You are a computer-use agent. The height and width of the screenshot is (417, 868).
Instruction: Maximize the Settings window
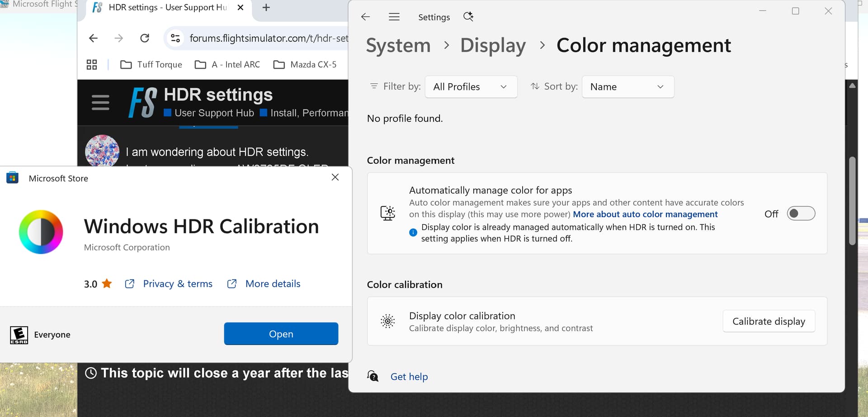click(x=795, y=11)
